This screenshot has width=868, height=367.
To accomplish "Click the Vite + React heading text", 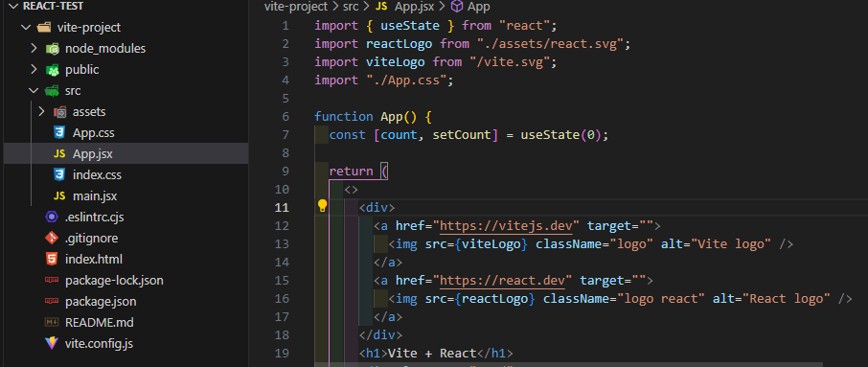I will tap(432, 353).
